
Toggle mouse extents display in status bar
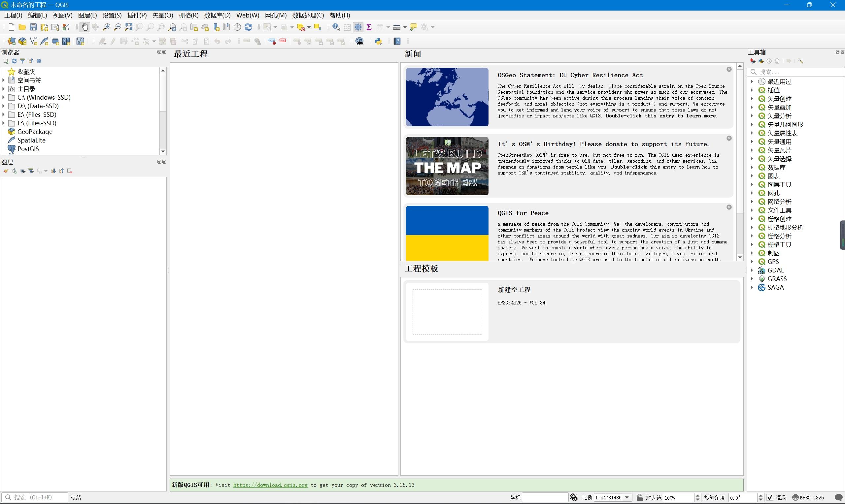(x=574, y=497)
